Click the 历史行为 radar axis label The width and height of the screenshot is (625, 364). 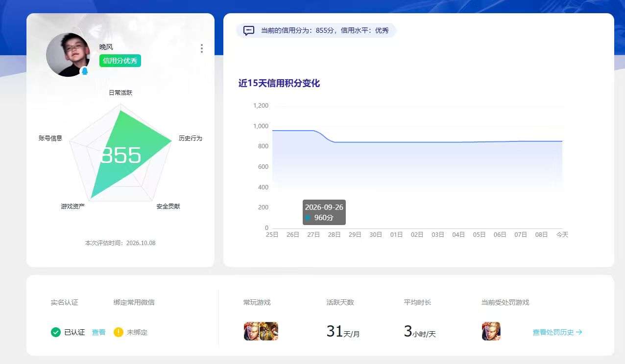(x=191, y=138)
